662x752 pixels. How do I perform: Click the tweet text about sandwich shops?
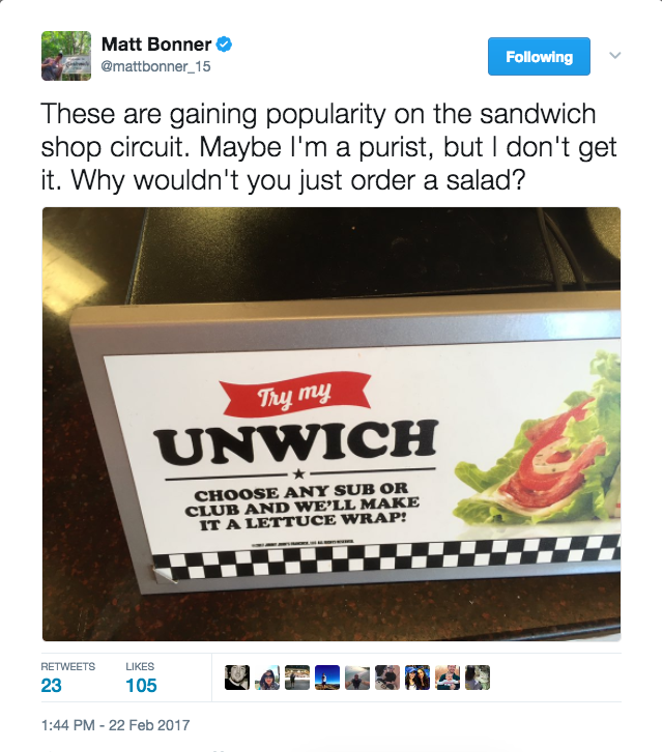pyautogui.click(x=329, y=147)
